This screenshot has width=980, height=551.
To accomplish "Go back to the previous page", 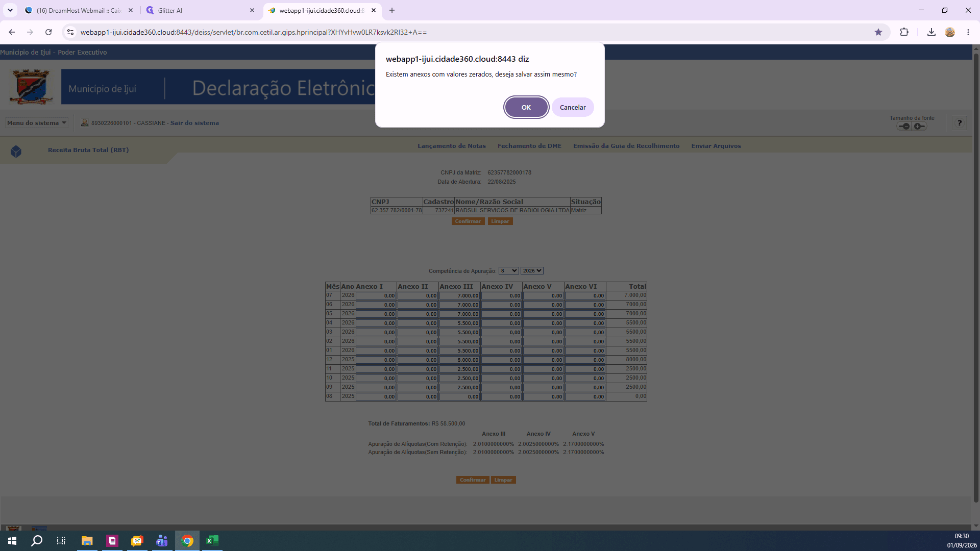I will pos(12,32).
